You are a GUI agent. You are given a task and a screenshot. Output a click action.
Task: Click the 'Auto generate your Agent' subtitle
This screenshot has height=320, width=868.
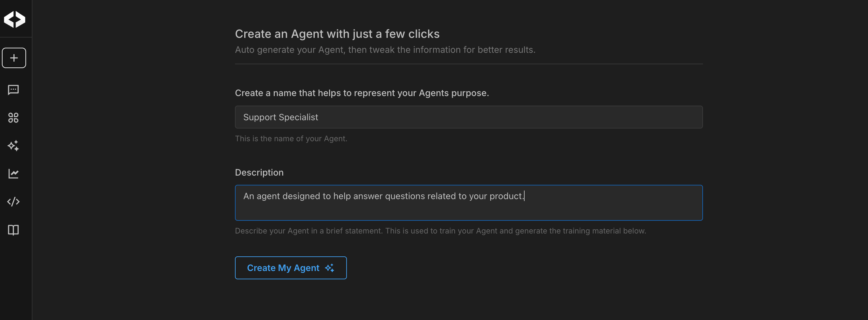click(x=385, y=50)
